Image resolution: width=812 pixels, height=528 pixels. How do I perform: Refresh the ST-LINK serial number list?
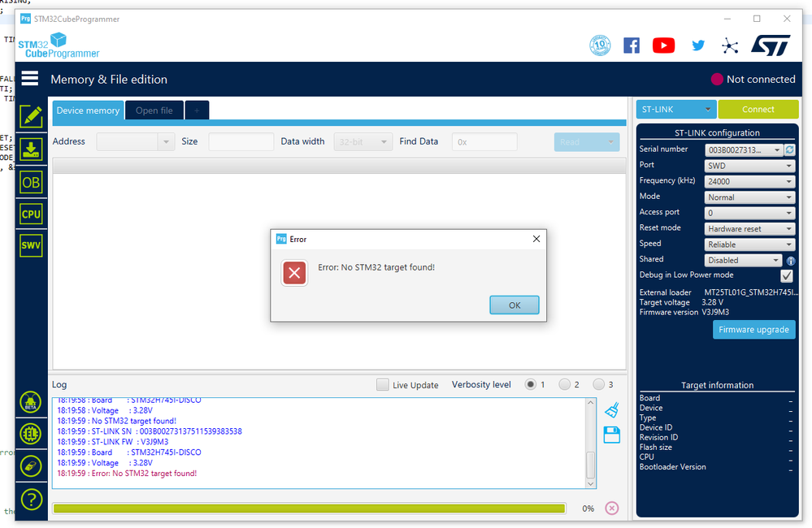pyautogui.click(x=790, y=149)
